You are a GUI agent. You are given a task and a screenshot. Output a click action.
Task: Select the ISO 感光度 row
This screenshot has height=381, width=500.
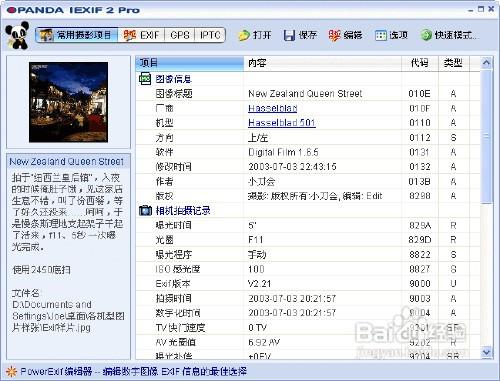coord(308,269)
